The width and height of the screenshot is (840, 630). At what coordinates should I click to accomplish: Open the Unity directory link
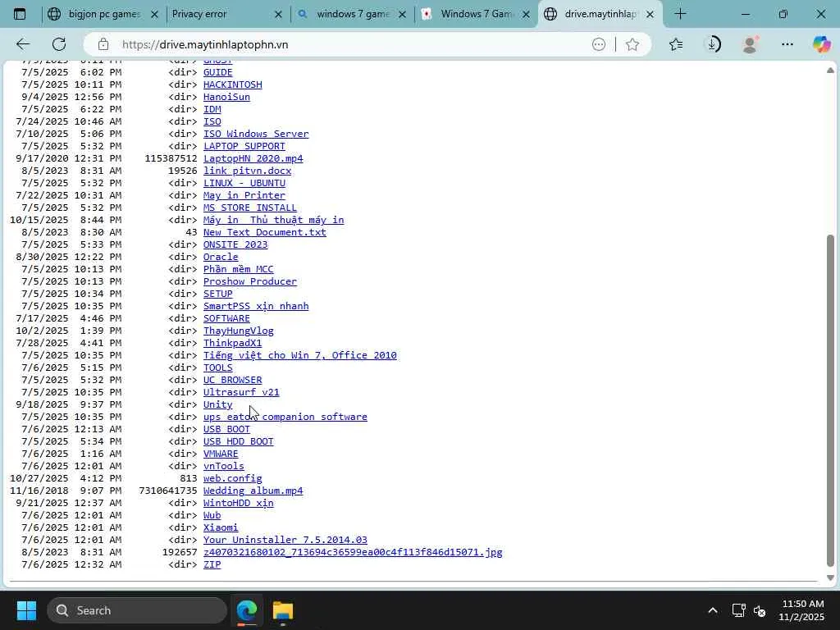coord(217,405)
